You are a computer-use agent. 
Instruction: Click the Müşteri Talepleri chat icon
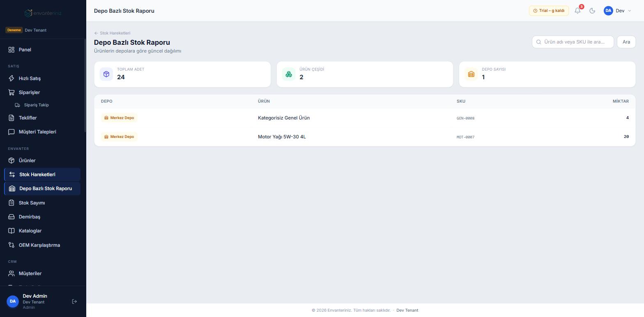tap(11, 132)
